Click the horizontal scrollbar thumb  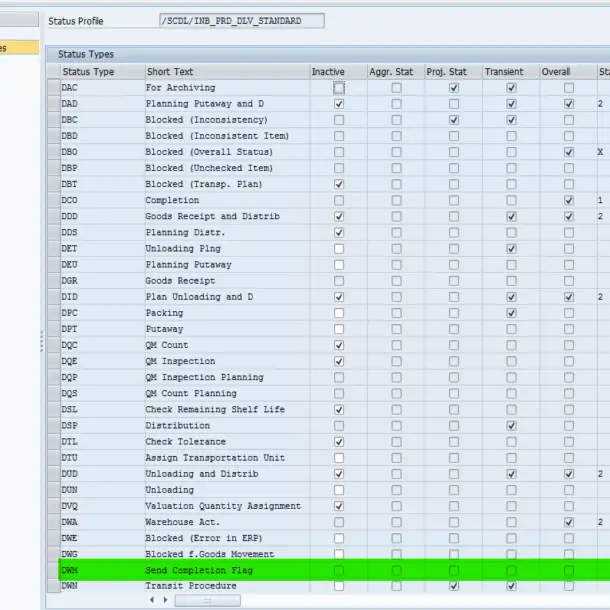point(207,600)
